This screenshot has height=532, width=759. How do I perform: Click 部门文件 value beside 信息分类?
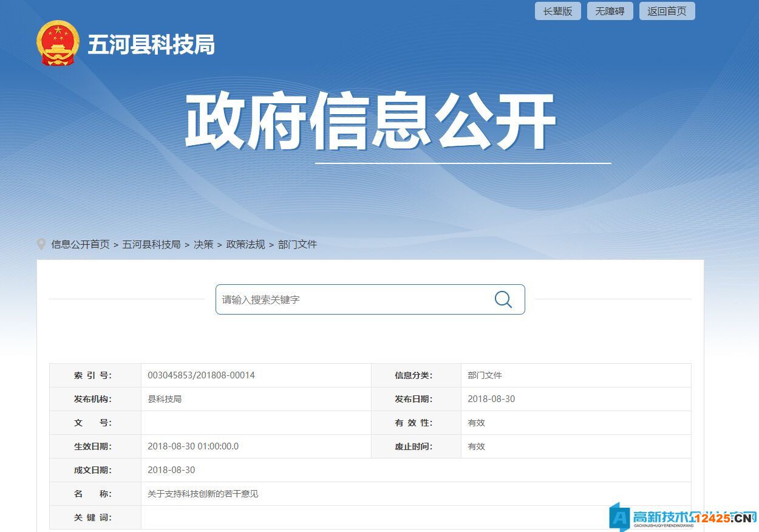pos(485,375)
